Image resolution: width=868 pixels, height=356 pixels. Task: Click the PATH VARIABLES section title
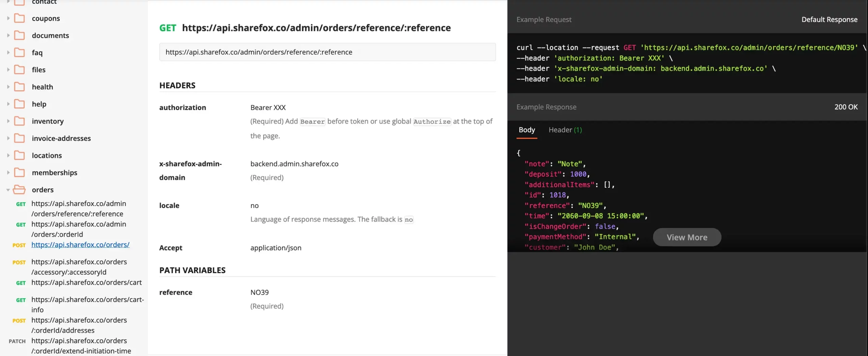[x=192, y=270]
